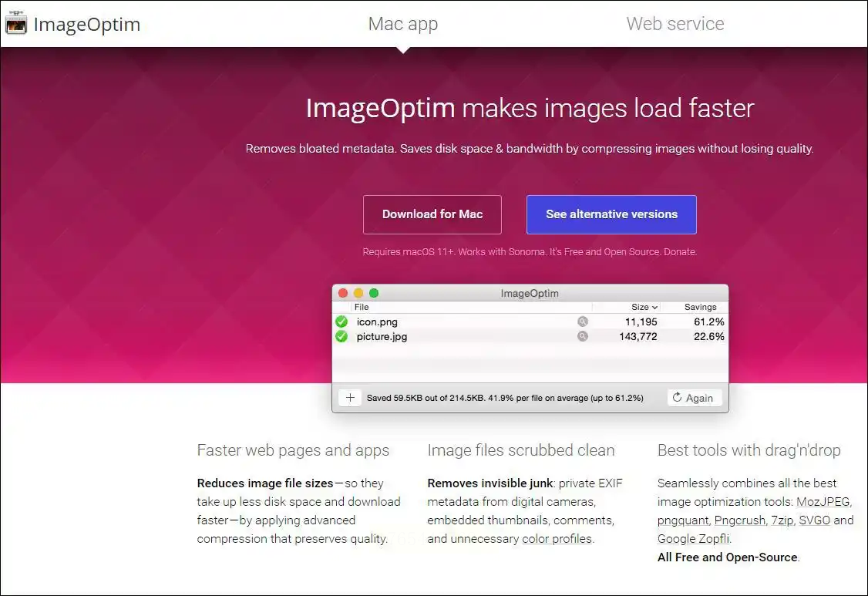Screen dimensions: 868x596
Task: Open the MozJPEG link
Action: click(823, 502)
